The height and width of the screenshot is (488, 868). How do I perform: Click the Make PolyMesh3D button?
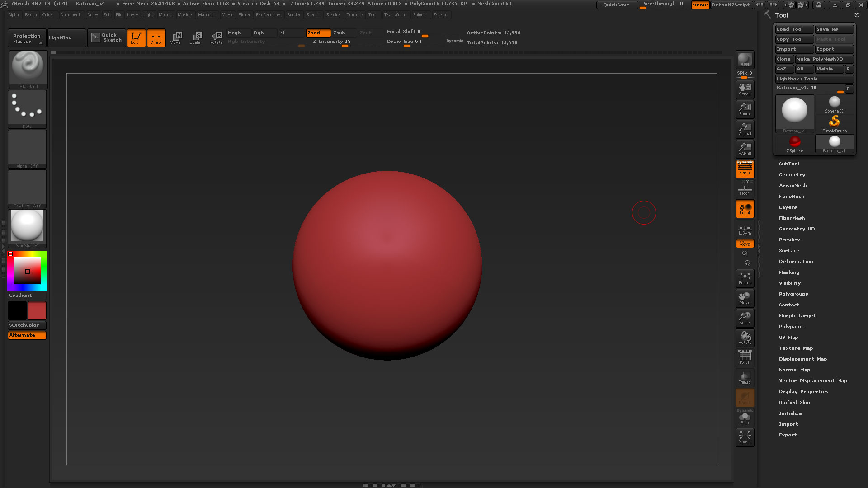(825, 59)
